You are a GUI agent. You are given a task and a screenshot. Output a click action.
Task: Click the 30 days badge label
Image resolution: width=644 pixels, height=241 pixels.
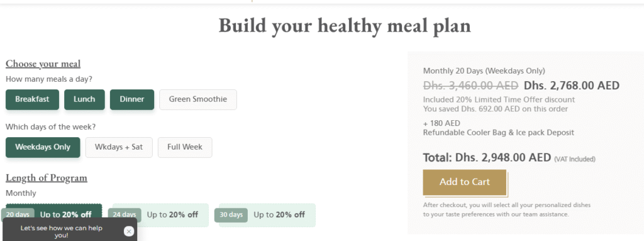(x=231, y=215)
